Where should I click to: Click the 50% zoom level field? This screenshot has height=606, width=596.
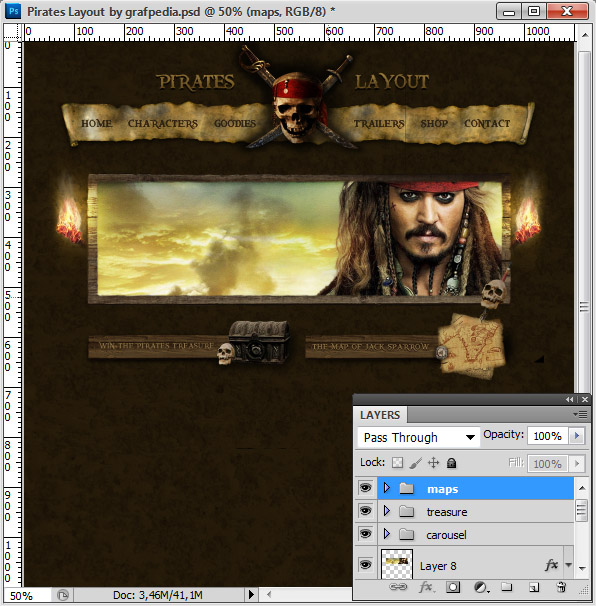tap(27, 595)
